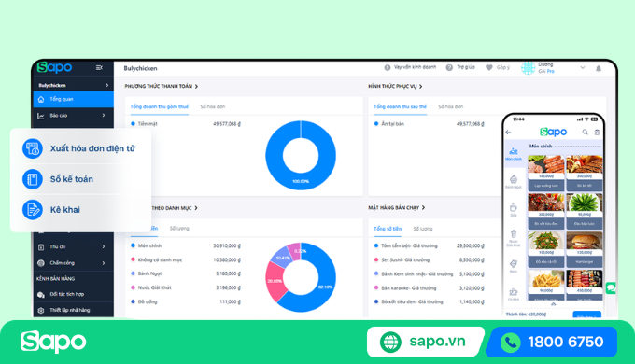
Task: Open the Báo cáo chart item
Action: 73,116
